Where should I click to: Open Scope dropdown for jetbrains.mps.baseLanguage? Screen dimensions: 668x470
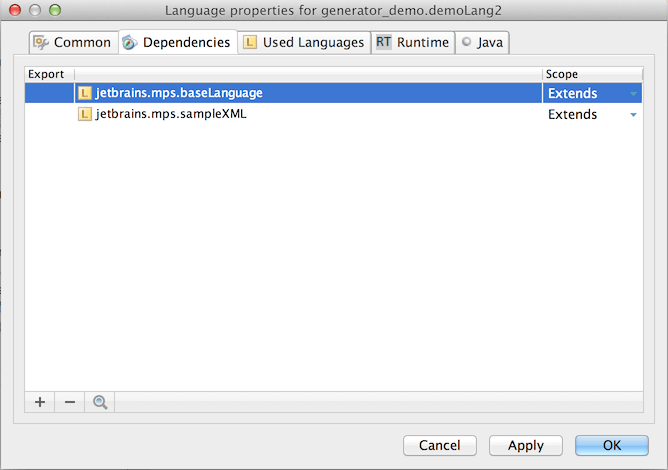(x=633, y=93)
